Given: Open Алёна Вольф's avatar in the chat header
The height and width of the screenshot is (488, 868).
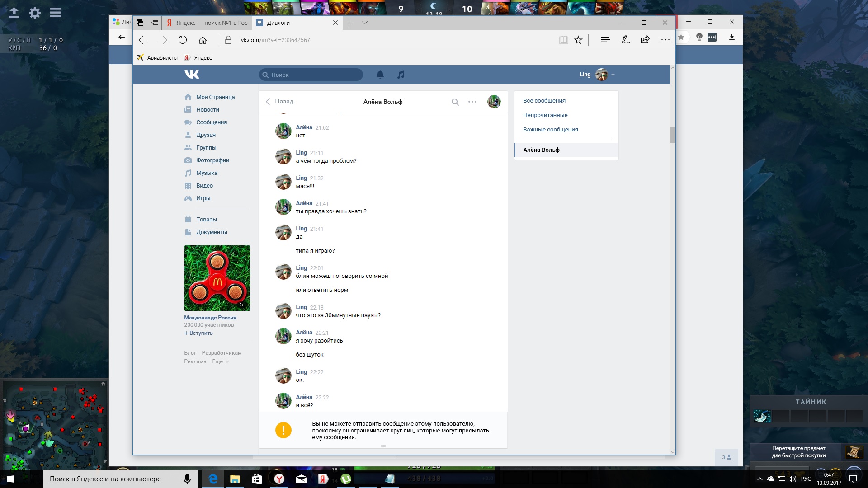Looking at the screenshot, I should (x=494, y=102).
